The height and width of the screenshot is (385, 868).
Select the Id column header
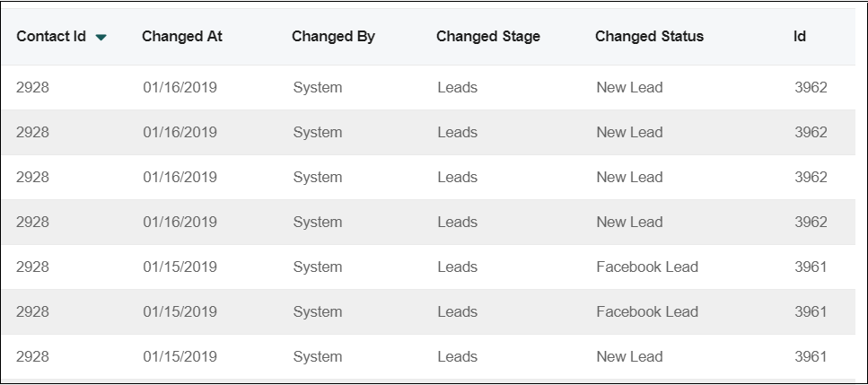click(800, 37)
